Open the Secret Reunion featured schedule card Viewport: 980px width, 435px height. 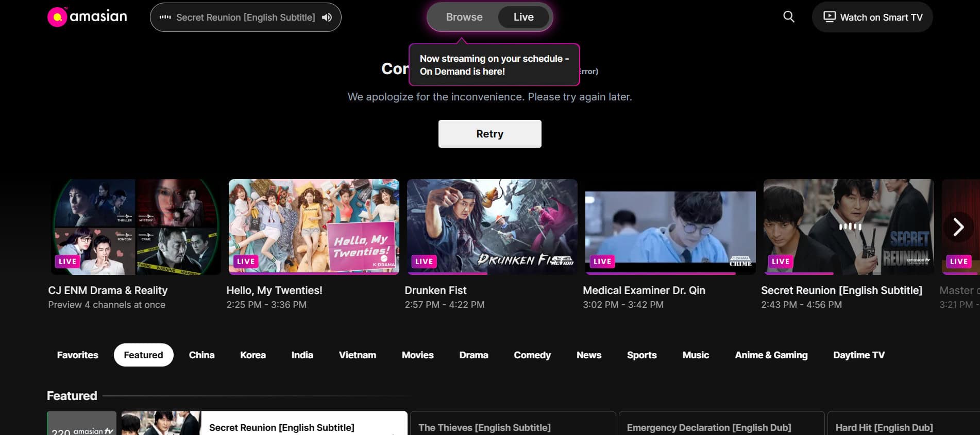coord(264,423)
